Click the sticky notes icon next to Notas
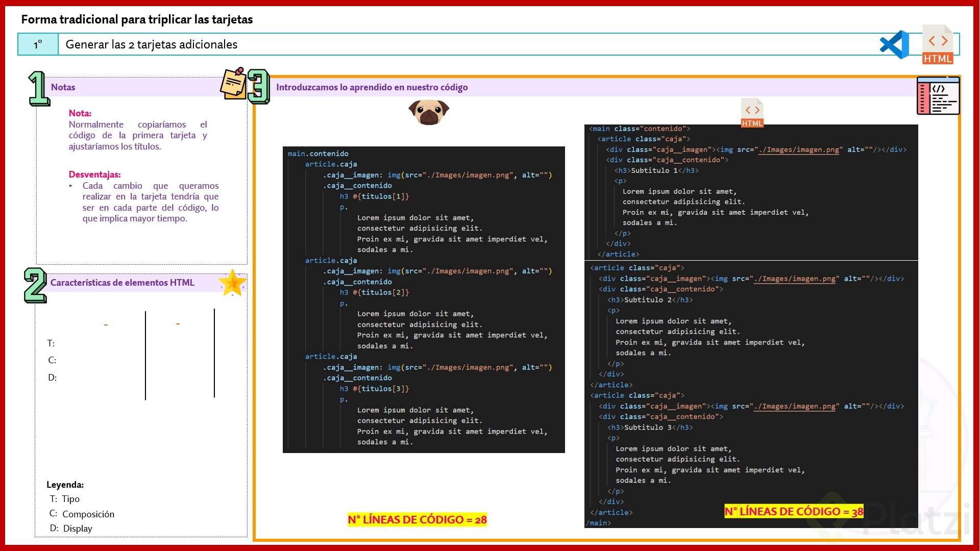980x551 pixels. [233, 83]
